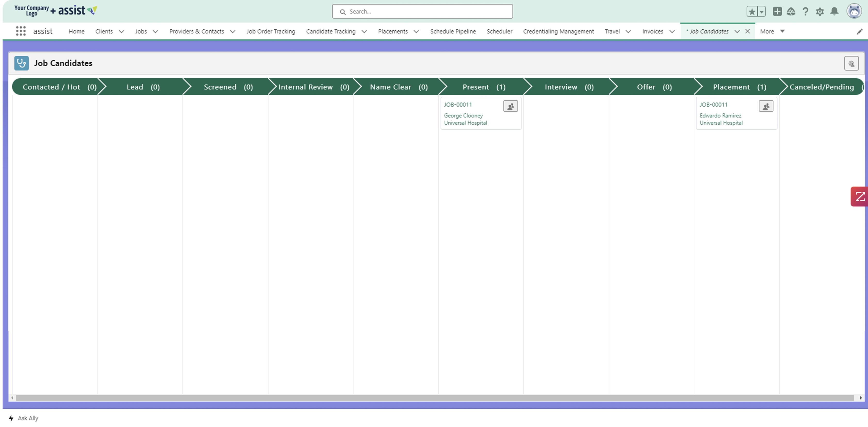Select the Lead stage header
The image size is (868, 427).
pyautogui.click(x=143, y=87)
